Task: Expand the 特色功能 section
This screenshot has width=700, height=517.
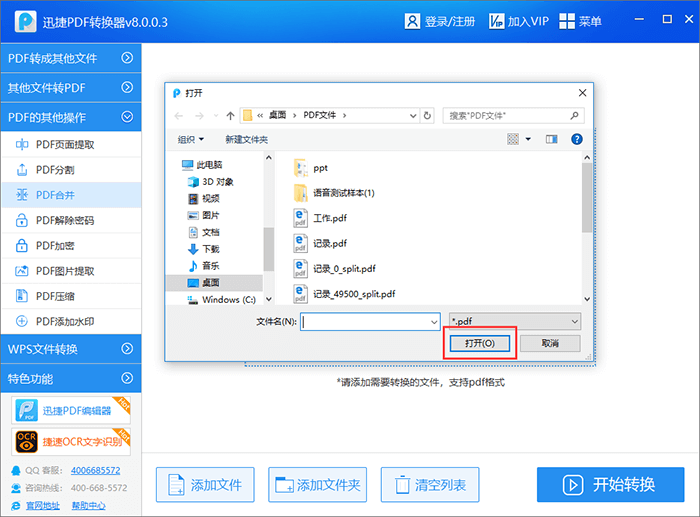Action: pyautogui.click(x=71, y=379)
